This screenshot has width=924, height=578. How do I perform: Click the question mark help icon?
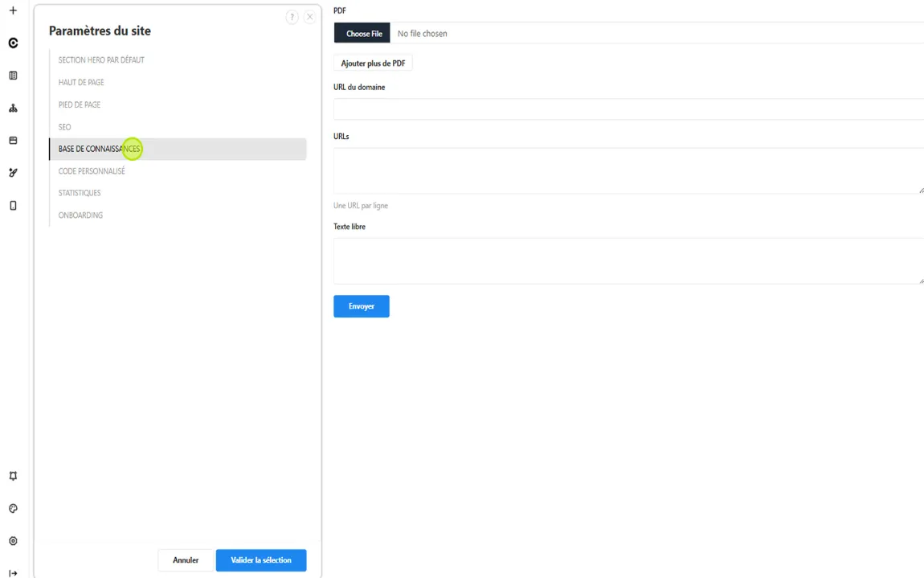click(292, 17)
